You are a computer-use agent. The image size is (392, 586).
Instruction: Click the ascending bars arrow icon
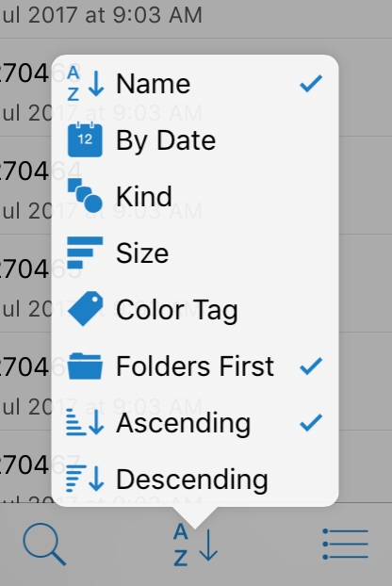pos(85,422)
